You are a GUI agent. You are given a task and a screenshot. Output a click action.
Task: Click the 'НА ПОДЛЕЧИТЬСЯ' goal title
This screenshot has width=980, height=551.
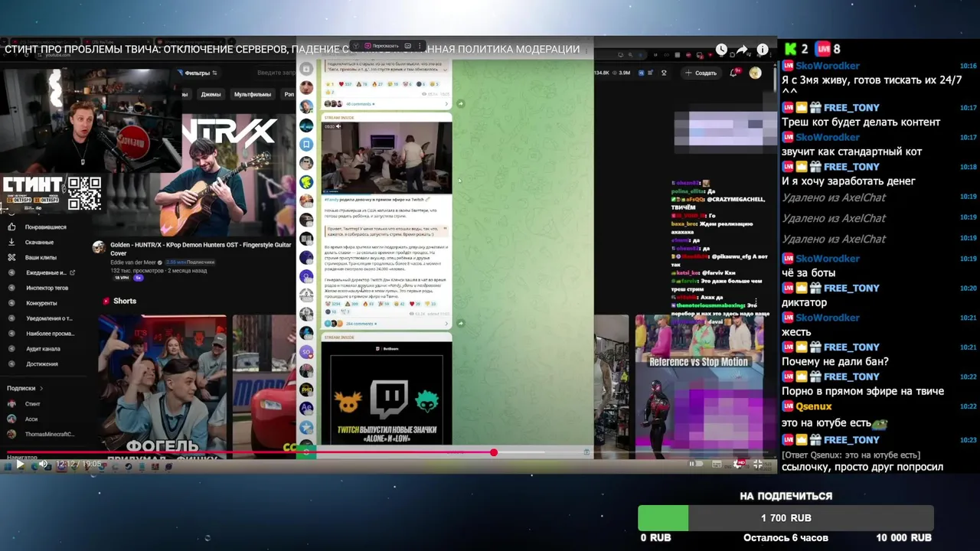click(x=786, y=496)
